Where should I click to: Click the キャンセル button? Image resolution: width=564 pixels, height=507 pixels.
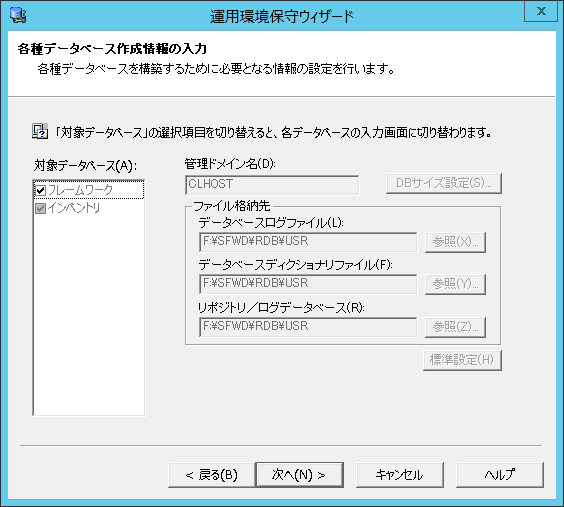pyautogui.click(x=400, y=475)
